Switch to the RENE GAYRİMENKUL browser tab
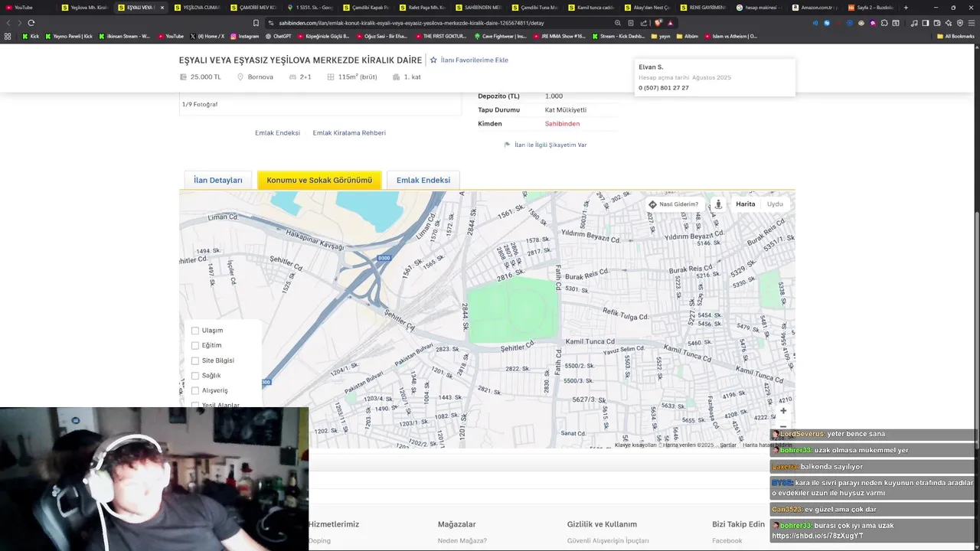This screenshot has height=551, width=980. tap(704, 8)
